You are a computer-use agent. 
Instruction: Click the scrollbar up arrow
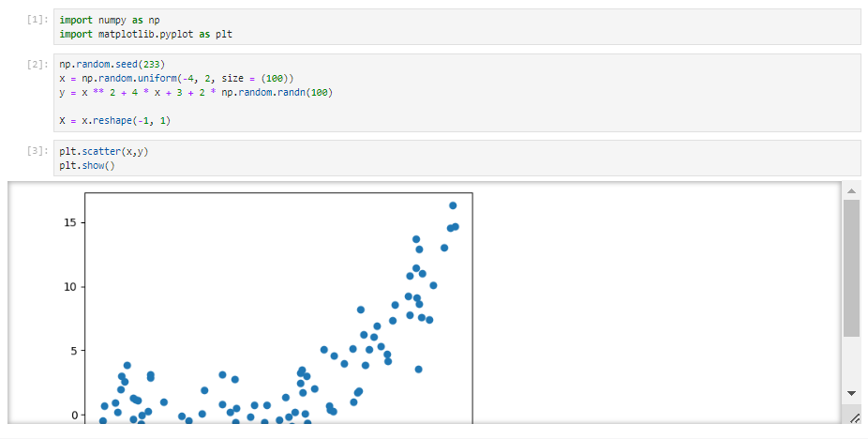click(x=851, y=190)
